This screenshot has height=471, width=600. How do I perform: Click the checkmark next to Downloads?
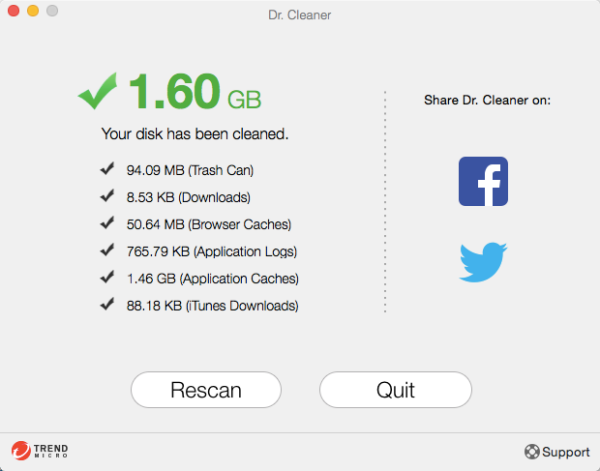[x=107, y=196]
